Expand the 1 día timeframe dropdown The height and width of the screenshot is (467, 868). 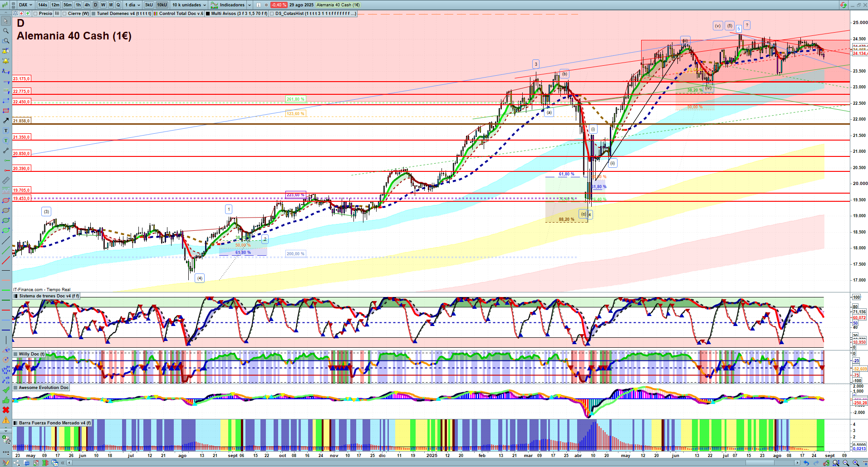click(133, 5)
